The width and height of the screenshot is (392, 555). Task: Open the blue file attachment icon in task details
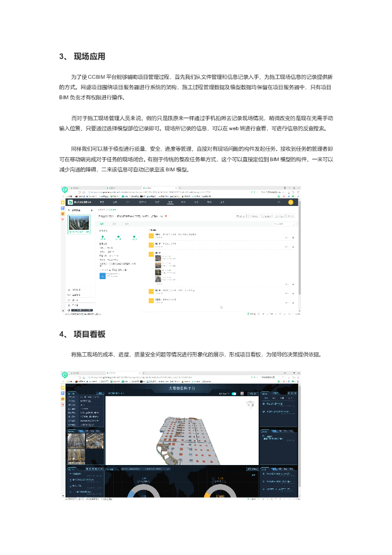pyautogui.click(x=102, y=276)
